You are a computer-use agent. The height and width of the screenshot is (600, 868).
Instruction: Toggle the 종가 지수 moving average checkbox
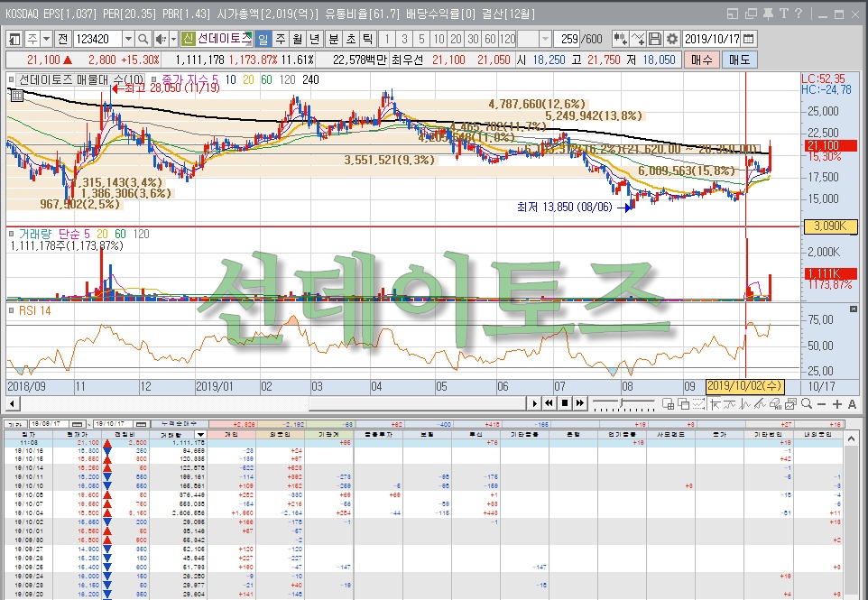[154, 79]
